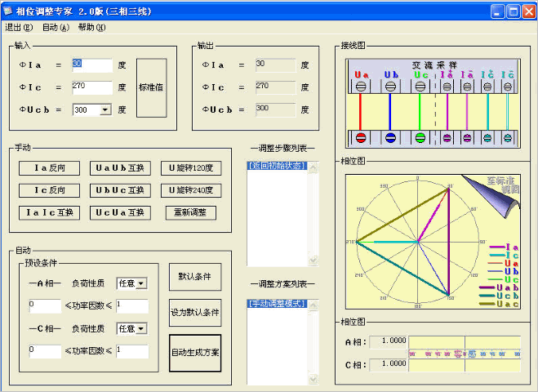Click top Ic positive terminal screw
The image size is (538, 392).
pos(487,87)
